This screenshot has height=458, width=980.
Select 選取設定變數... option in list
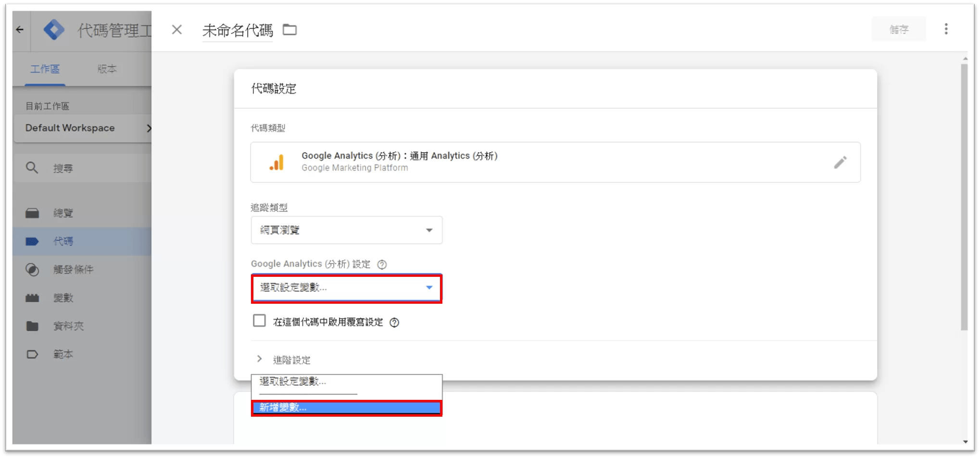tap(346, 382)
